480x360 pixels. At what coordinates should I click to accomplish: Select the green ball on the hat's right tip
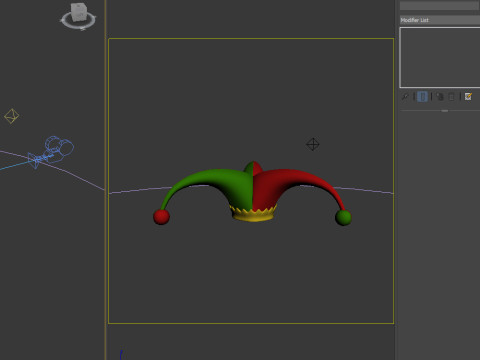343,217
